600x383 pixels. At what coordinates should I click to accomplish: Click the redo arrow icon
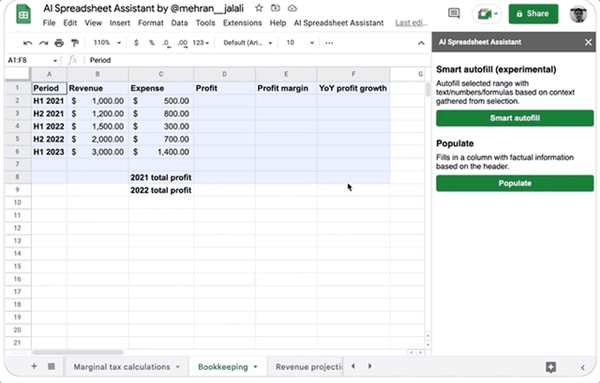(43, 43)
